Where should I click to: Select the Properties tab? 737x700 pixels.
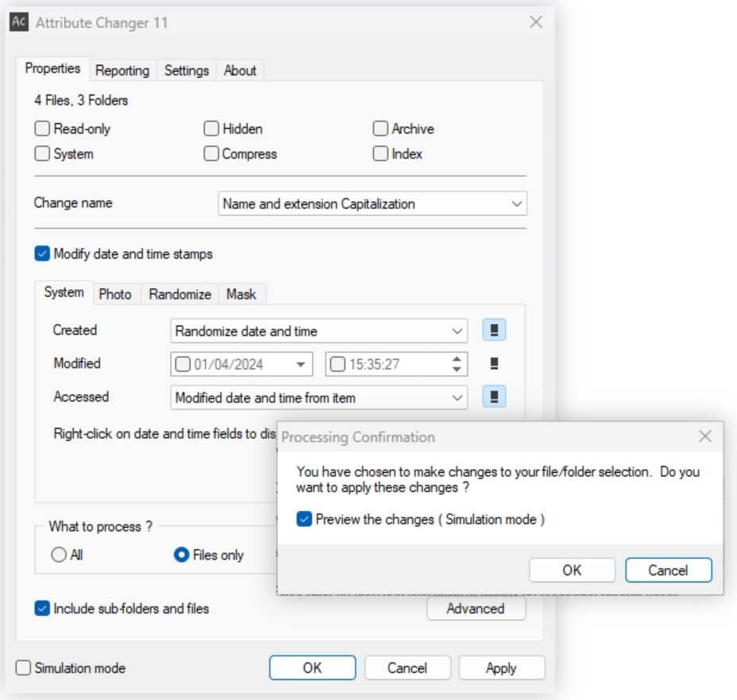(x=52, y=68)
